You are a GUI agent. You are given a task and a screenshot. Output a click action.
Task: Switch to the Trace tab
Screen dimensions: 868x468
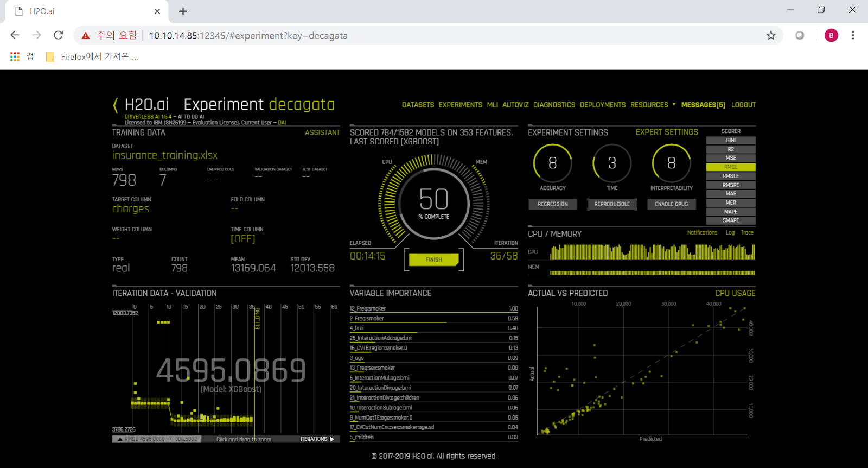click(x=747, y=232)
